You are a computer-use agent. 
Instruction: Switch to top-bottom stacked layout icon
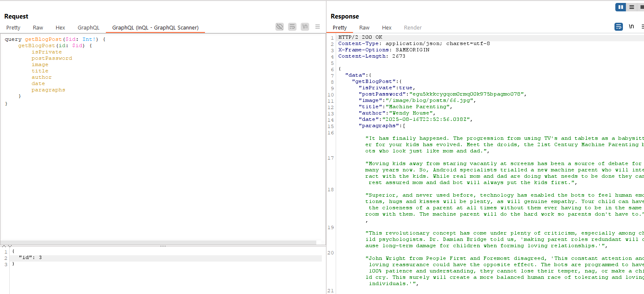(631, 7)
